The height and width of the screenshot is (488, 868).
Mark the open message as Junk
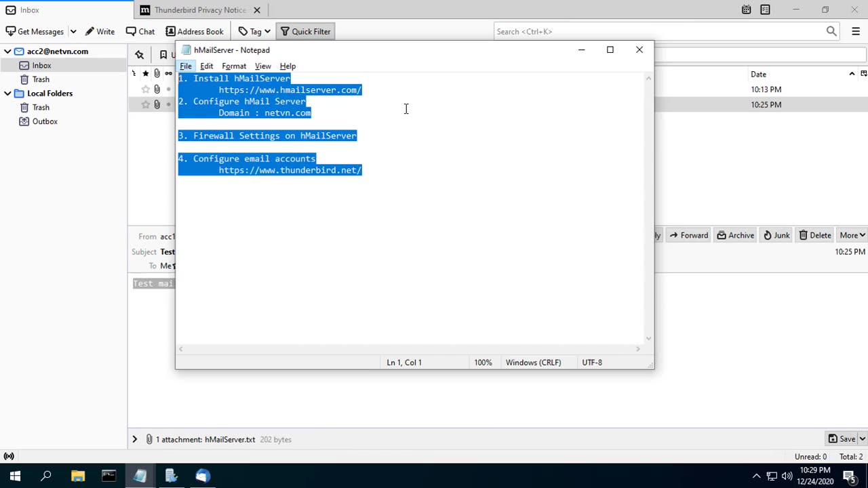click(x=776, y=235)
